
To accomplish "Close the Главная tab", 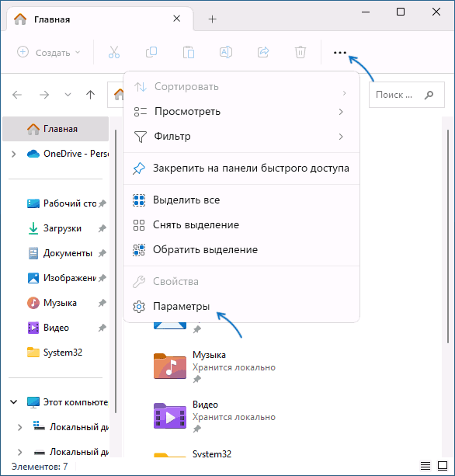I will (x=177, y=19).
